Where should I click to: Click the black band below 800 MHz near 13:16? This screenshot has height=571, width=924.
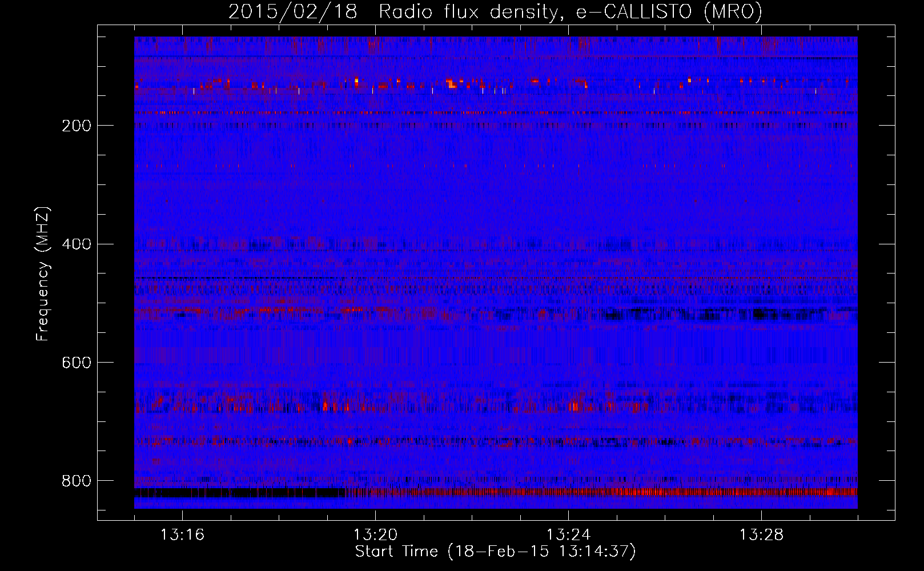(240, 493)
